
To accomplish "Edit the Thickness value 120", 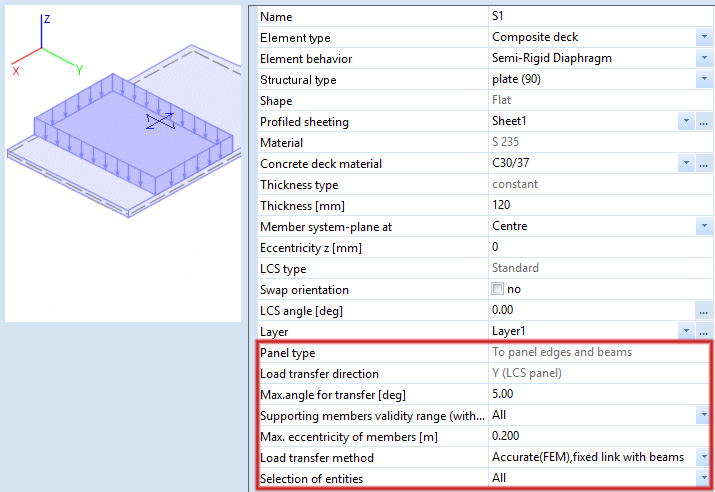I will coord(501,205).
